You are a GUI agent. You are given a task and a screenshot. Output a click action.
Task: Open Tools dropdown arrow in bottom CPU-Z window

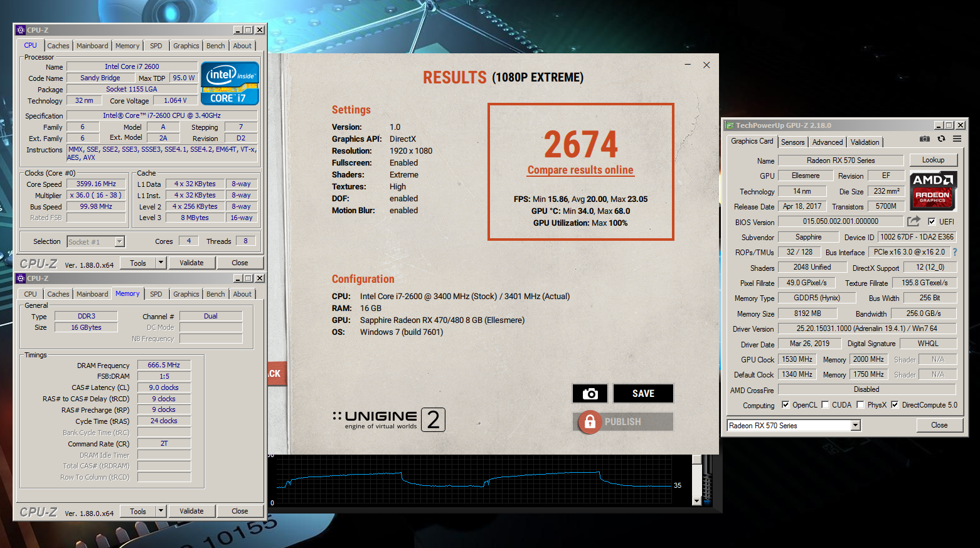point(161,511)
